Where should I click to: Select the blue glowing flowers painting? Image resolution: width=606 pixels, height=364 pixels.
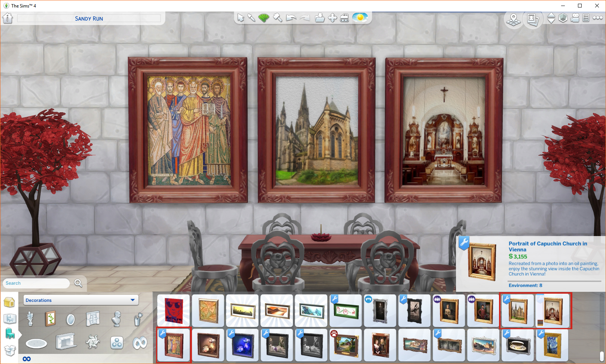(x=242, y=345)
